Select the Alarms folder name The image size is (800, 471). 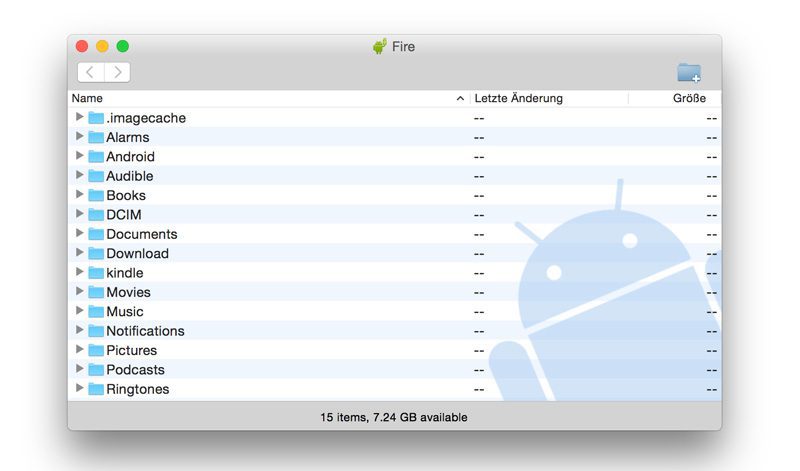pos(128,137)
